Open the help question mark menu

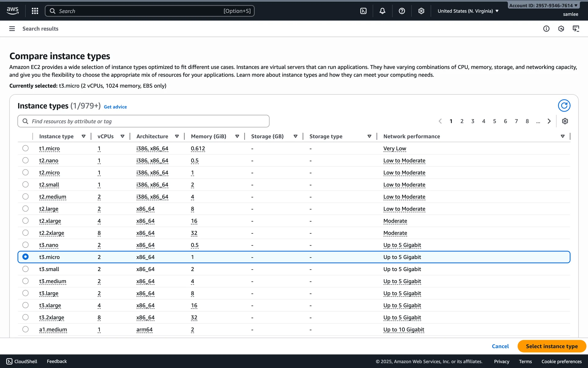tap(402, 11)
